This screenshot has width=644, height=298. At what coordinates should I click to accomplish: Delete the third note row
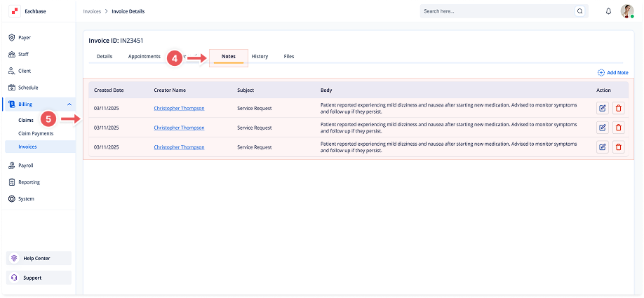[x=618, y=147]
